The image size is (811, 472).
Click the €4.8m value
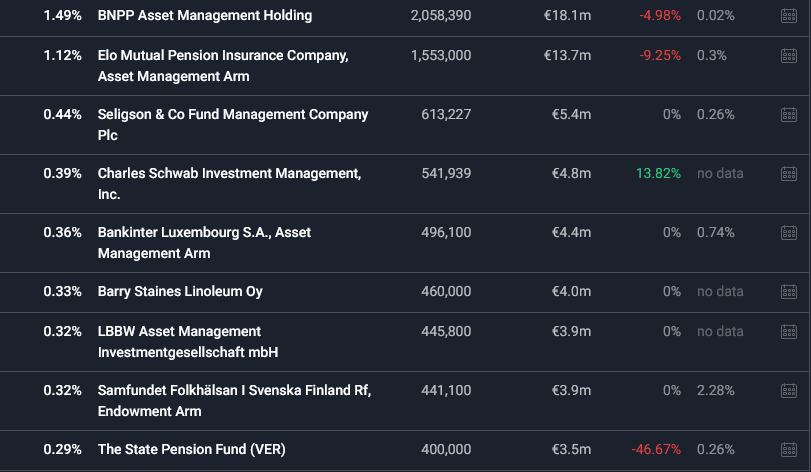tap(571, 173)
